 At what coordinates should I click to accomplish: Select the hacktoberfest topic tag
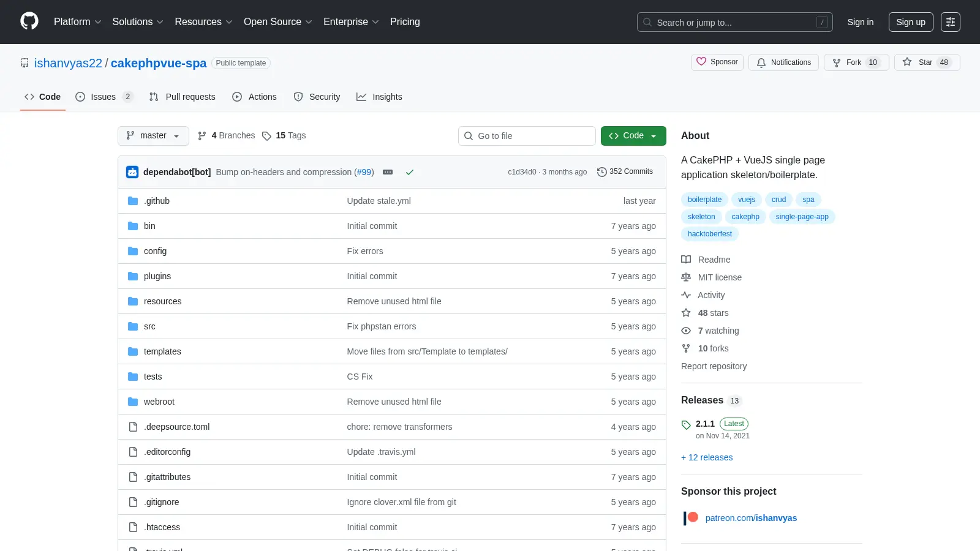[710, 234]
